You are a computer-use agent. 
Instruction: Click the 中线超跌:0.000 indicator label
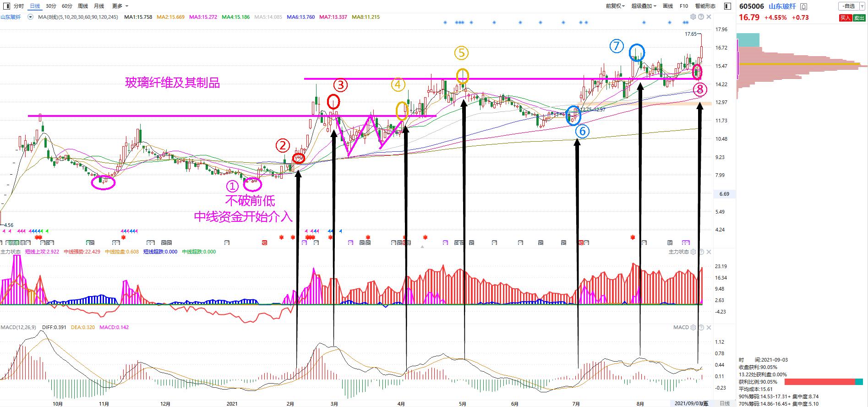pyautogui.click(x=199, y=252)
